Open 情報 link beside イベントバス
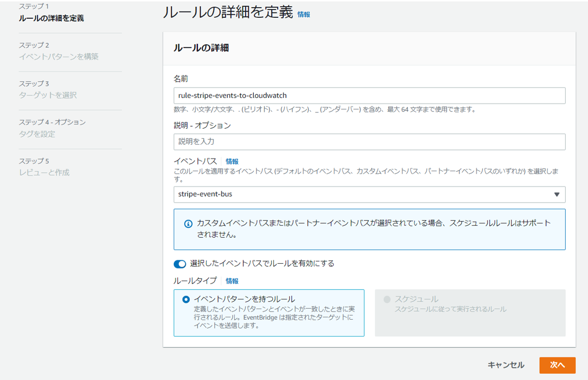Screen dimensions: 588x380 232,162
